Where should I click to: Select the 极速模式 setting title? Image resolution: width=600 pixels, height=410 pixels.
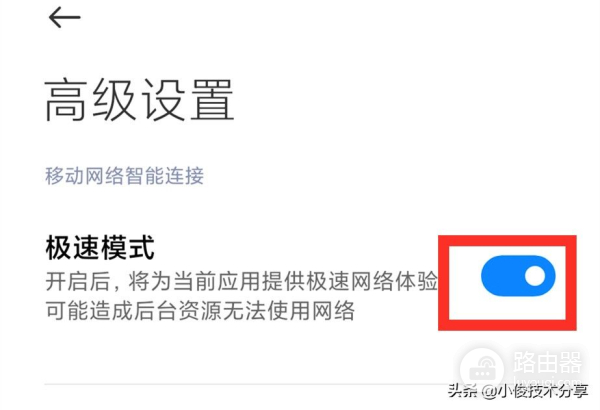100,248
